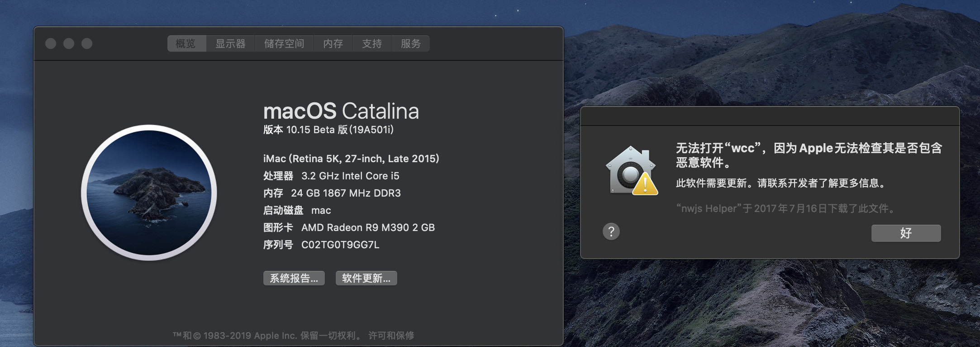Screen dimensions: 980x347
Task: Click the iMac (Retina 5K, 27-inch, Late 2015) text
Action: point(351,159)
